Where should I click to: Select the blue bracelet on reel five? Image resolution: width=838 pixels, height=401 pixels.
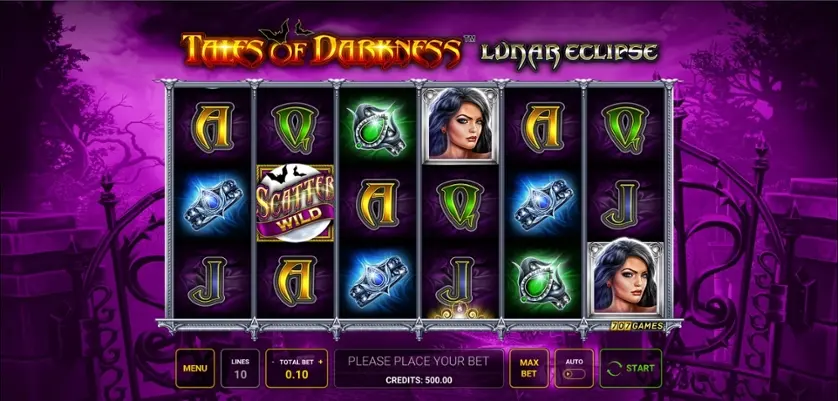[x=542, y=204]
